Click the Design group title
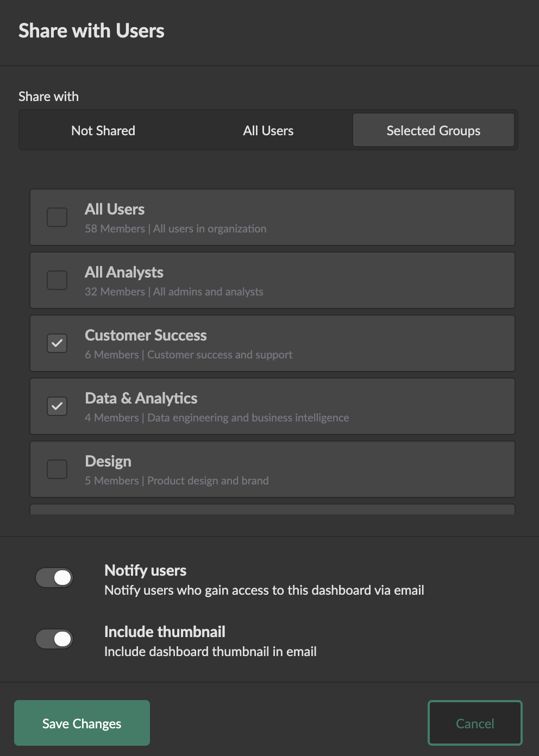 coord(108,461)
